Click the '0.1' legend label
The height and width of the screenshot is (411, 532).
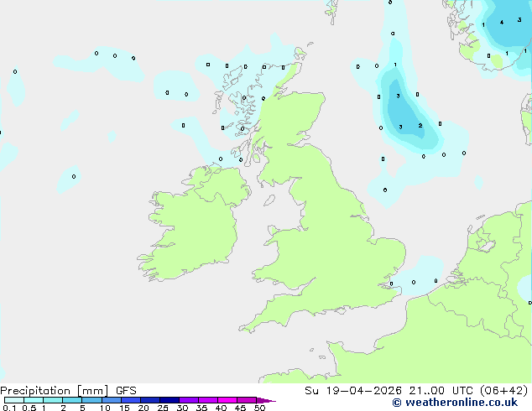pyautogui.click(x=9, y=408)
